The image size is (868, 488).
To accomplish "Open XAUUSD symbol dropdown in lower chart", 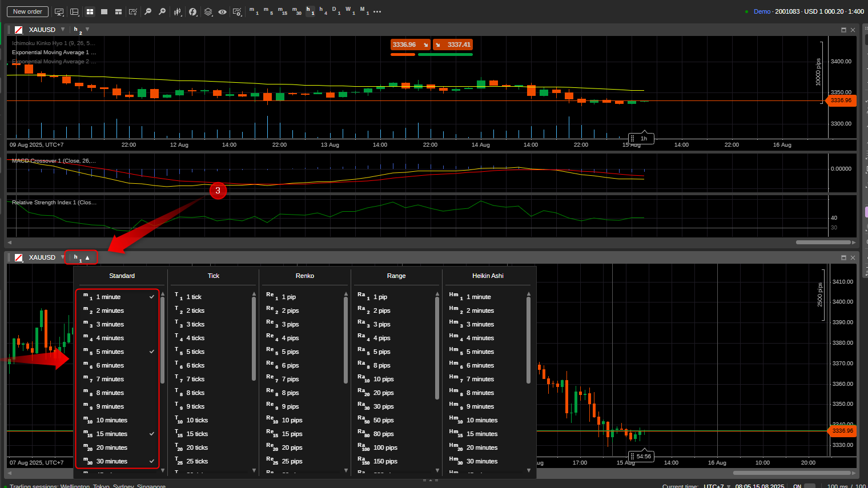I will click(63, 257).
